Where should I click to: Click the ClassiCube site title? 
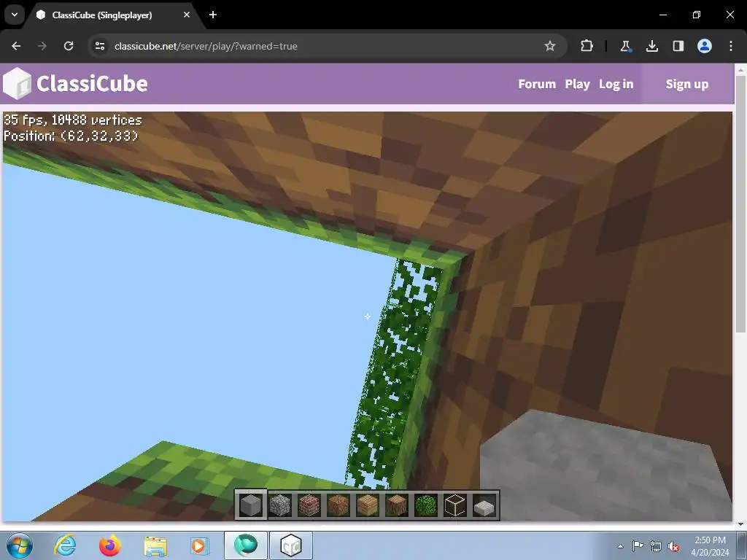[92, 83]
